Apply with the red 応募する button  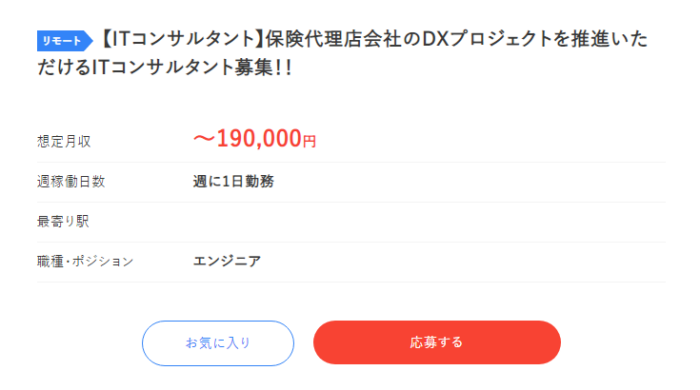tap(437, 342)
